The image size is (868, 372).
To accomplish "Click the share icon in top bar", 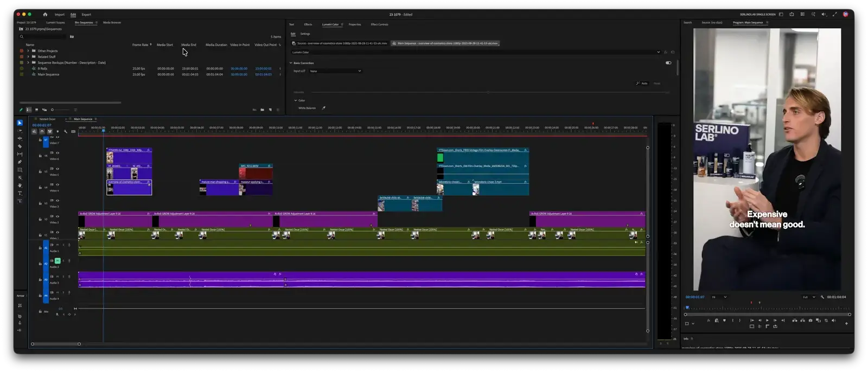I will pyautogui.click(x=792, y=15).
